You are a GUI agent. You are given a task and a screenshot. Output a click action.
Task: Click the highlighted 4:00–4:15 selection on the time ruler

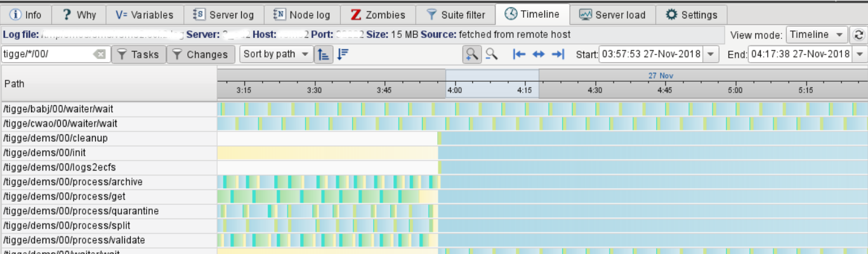(492, 84)
